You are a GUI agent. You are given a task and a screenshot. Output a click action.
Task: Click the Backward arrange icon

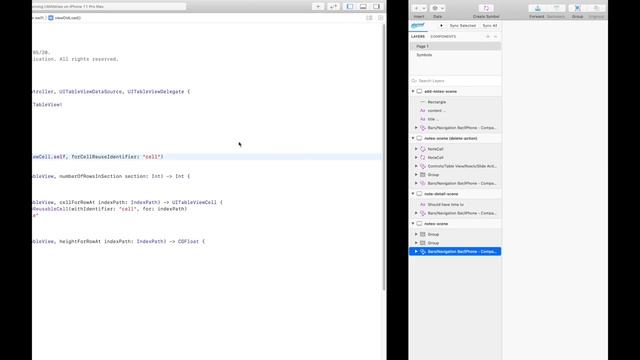(556, 8)
